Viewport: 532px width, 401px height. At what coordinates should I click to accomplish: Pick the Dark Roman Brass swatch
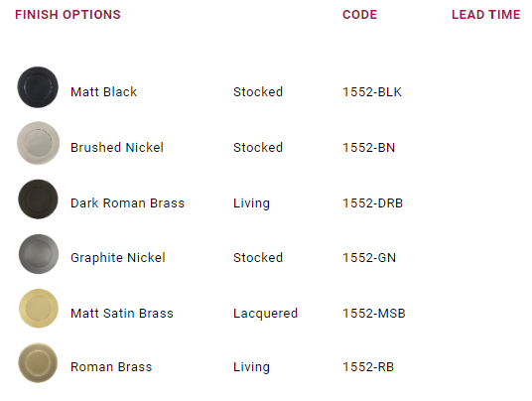coord(38,200)
